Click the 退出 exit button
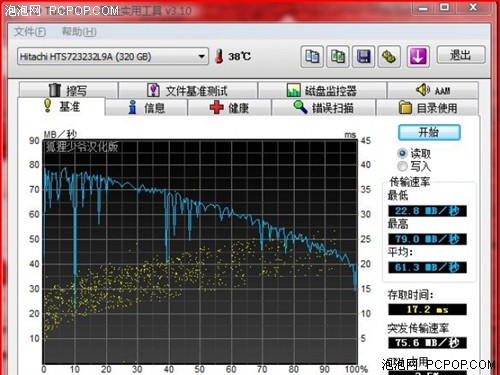The height and width of the screenshot is (375, 500). click(x=461, y=55)
